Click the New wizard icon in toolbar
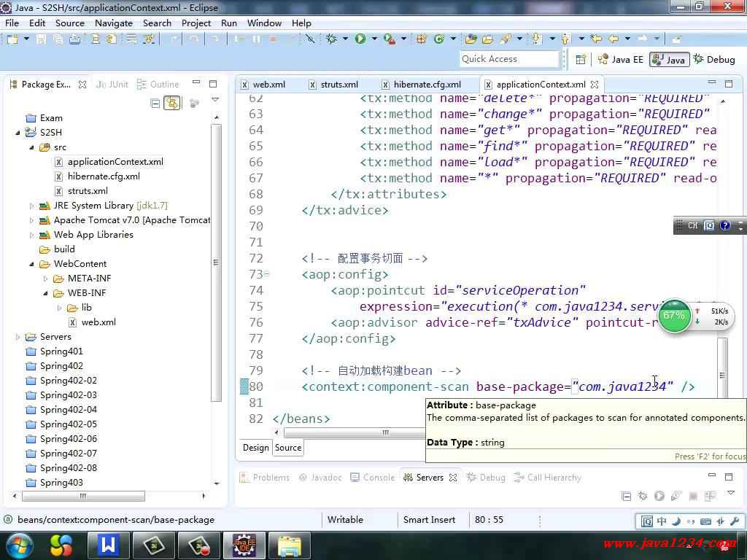747x560 pixels. click(12, 39)
